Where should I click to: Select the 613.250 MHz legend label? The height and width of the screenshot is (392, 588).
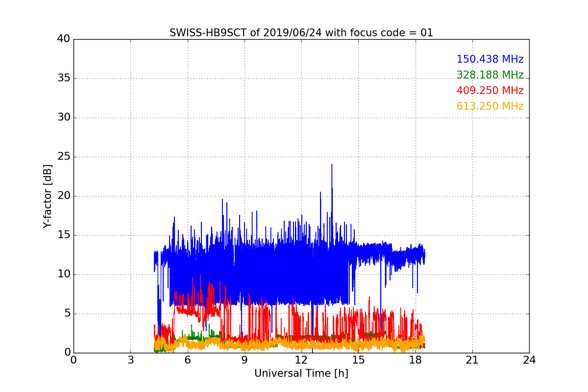[490, 106]
